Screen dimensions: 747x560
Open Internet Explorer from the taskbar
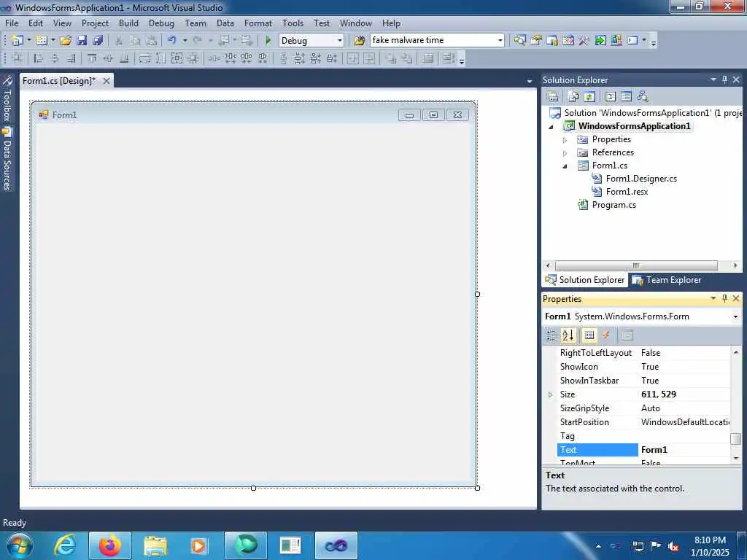(64, 545)
